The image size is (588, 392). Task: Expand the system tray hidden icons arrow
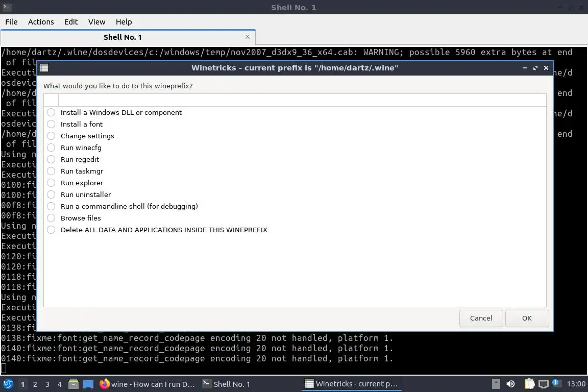[x=496, y=384]
